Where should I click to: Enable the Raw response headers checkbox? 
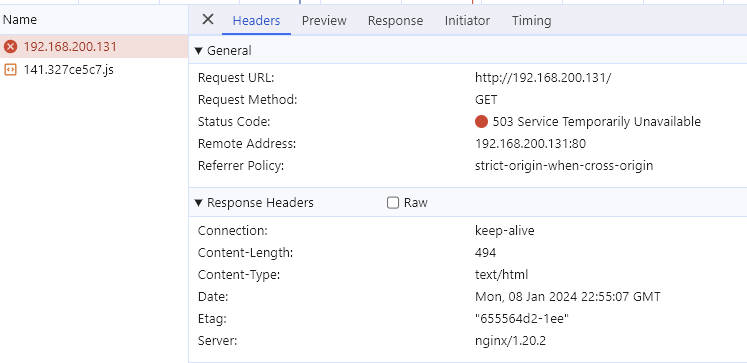click(393, 203)
